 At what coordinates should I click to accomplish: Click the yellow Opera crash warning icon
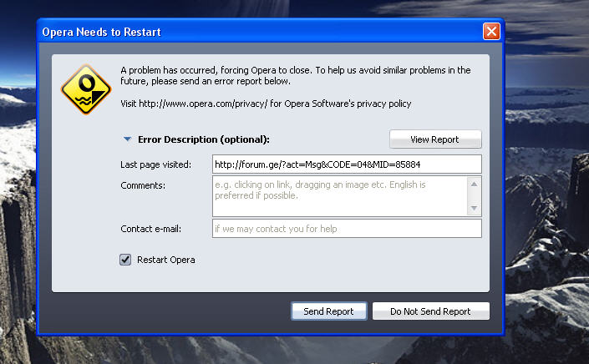click(x=86, y=89)
